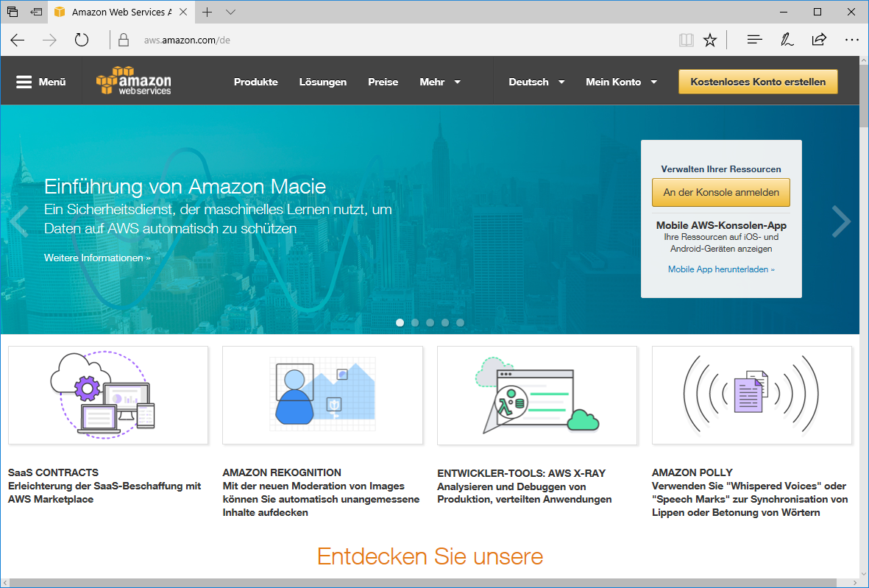Open the Edge more options ellipsis

pyautogui.click(x=851, y=40)
